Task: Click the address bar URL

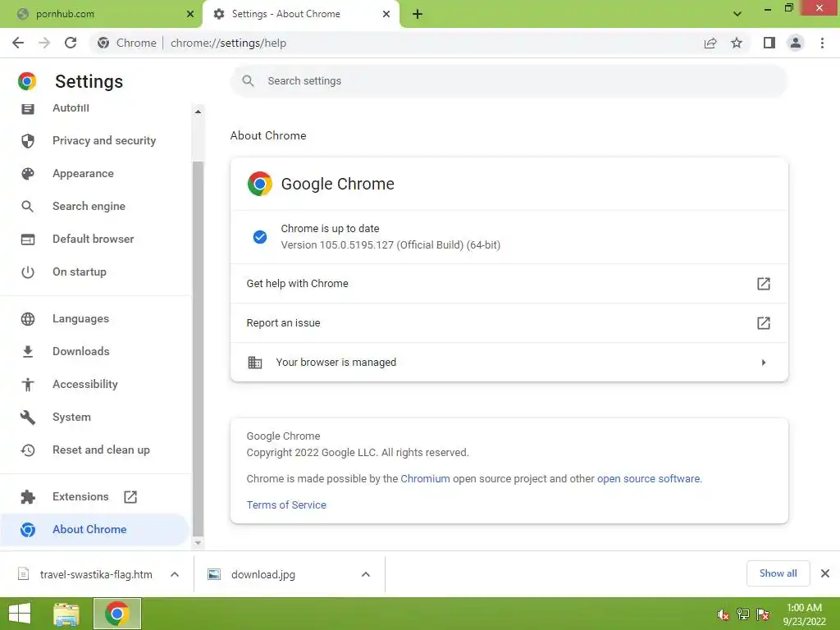Action: coord(228,43)
